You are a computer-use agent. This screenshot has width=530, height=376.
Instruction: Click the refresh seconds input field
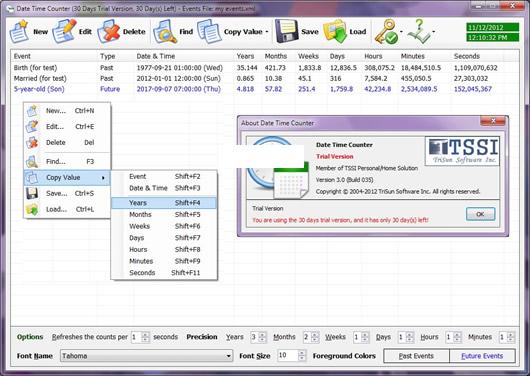pyautogui.click(x=136, y=337)
